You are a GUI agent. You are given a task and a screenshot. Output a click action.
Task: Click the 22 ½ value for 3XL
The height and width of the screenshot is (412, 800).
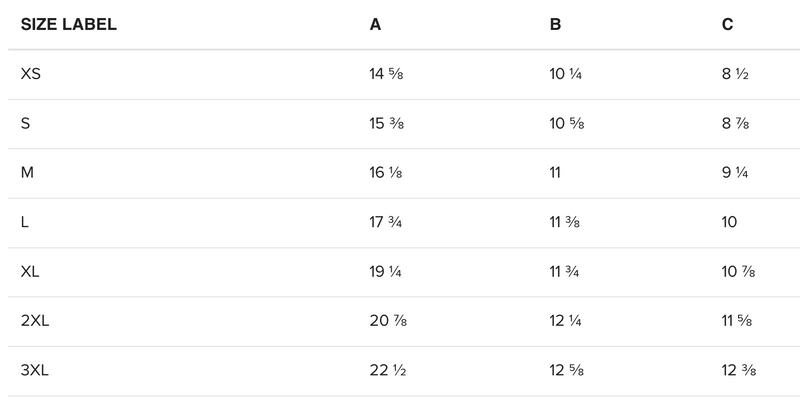[x=388, y=370]
